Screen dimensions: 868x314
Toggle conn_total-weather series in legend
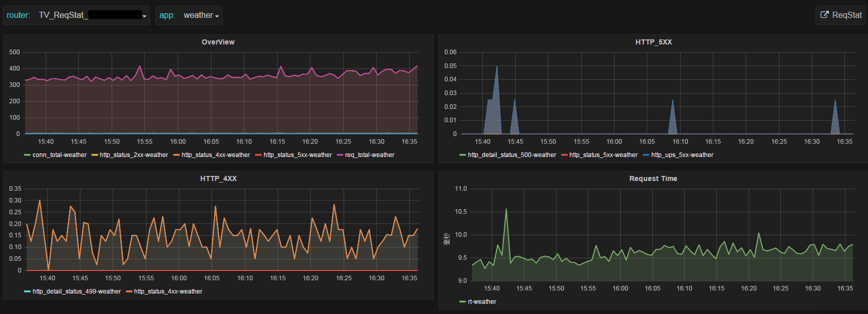point(59,155)
